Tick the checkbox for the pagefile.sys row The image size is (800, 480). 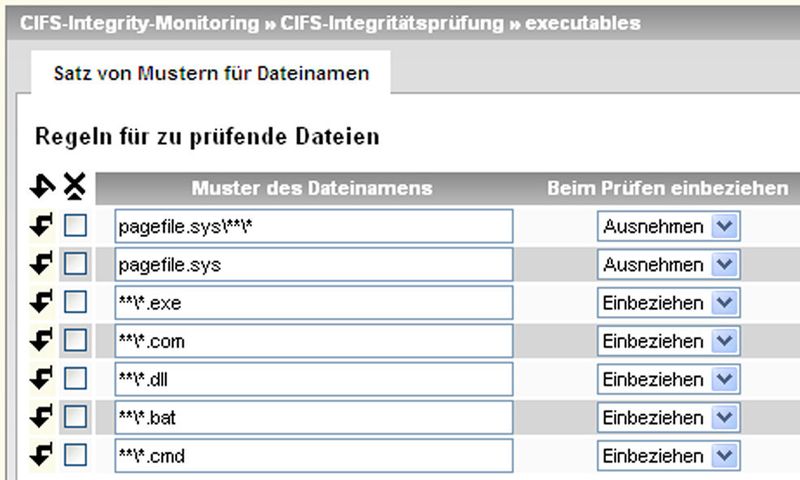(x=75, y=264)
